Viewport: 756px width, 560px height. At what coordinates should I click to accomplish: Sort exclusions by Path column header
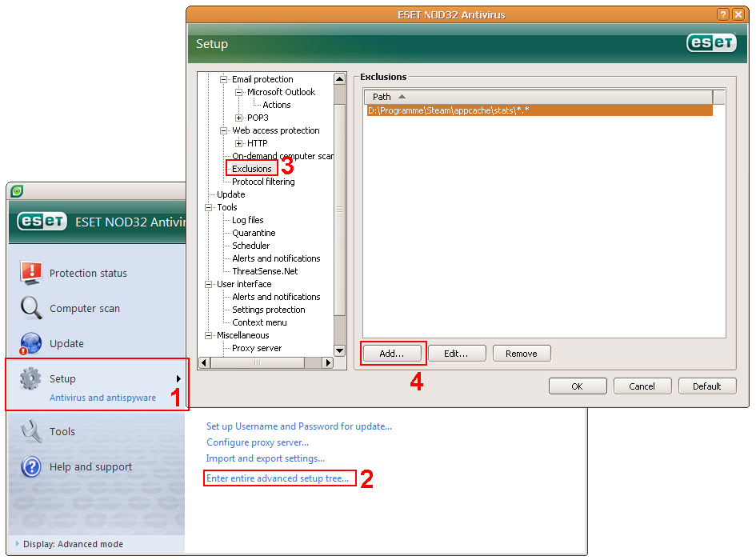538,97
